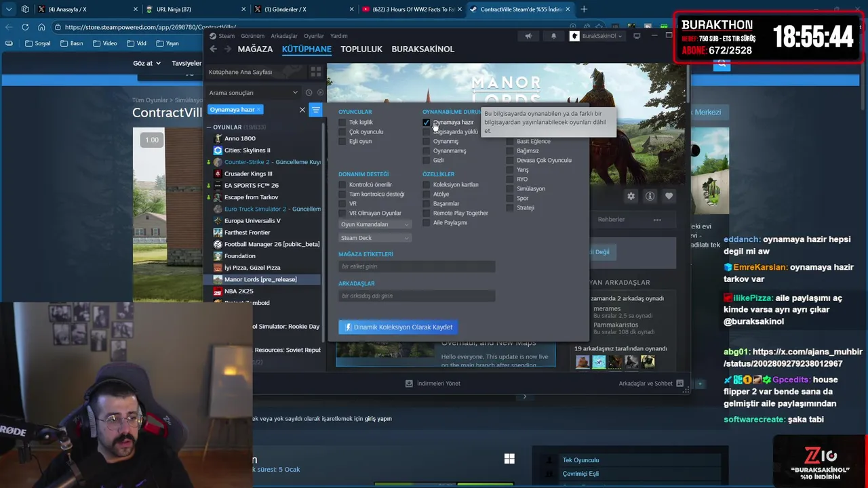The height and width of the screenshot is (488, 868).
Task: Open the Steam menu
Action: (222, 36)
